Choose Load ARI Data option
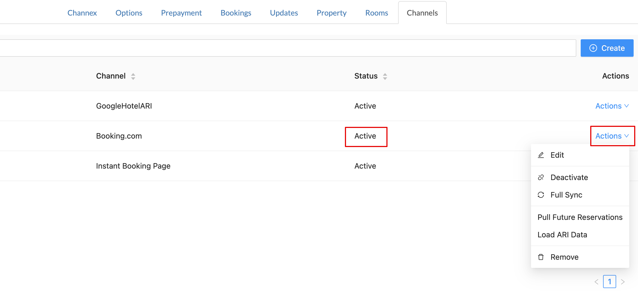Viewport: 644px width, 299px height. click(562, 235)
